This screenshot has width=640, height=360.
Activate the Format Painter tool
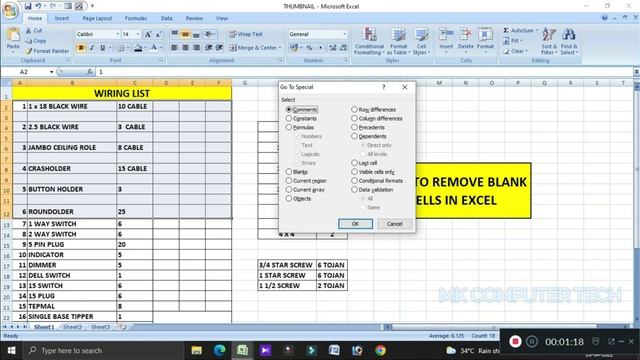tap(47, 51)
